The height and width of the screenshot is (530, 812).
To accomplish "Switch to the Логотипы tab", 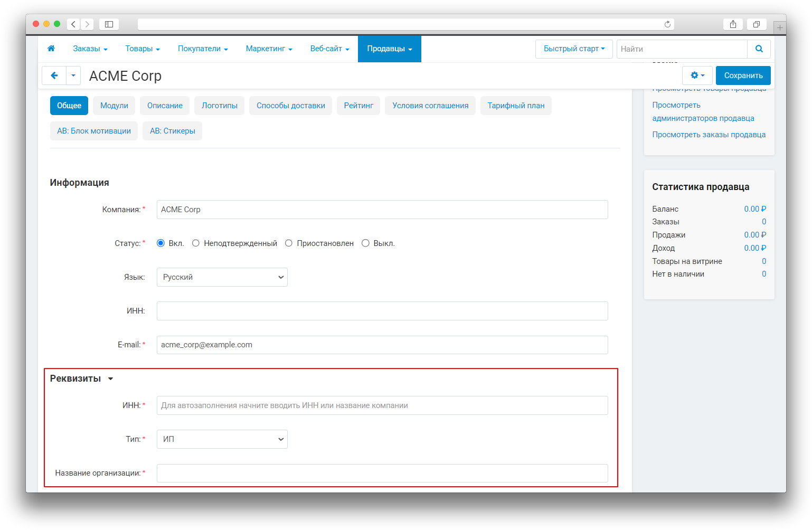I will [219, 106].
